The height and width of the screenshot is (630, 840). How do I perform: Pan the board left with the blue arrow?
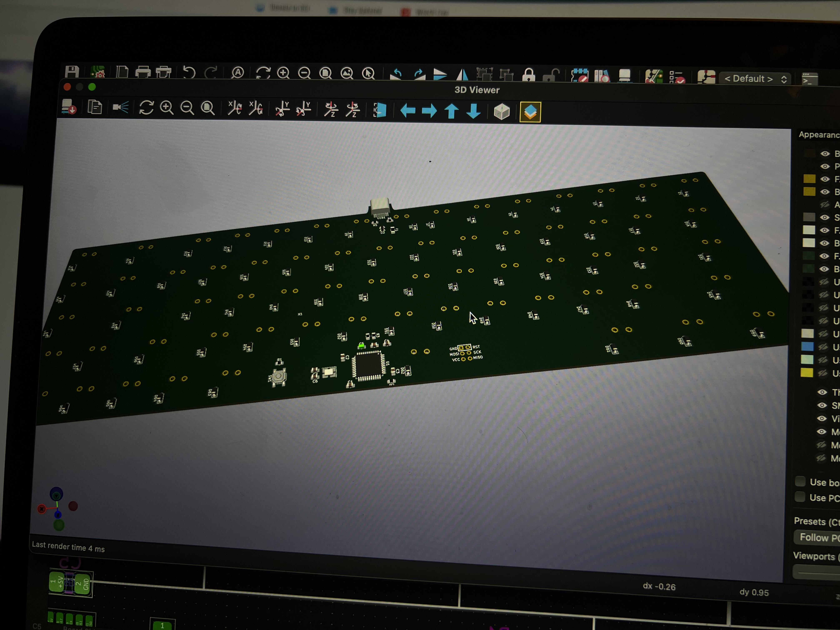coord(408,111)
